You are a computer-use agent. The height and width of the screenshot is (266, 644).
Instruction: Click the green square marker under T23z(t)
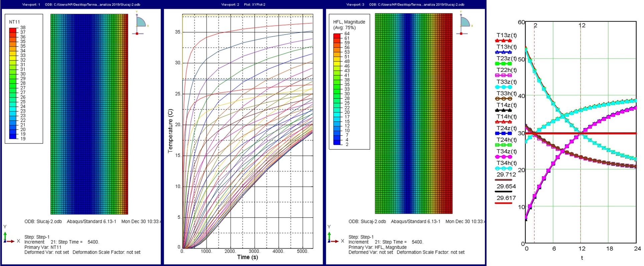click(503, 64)
